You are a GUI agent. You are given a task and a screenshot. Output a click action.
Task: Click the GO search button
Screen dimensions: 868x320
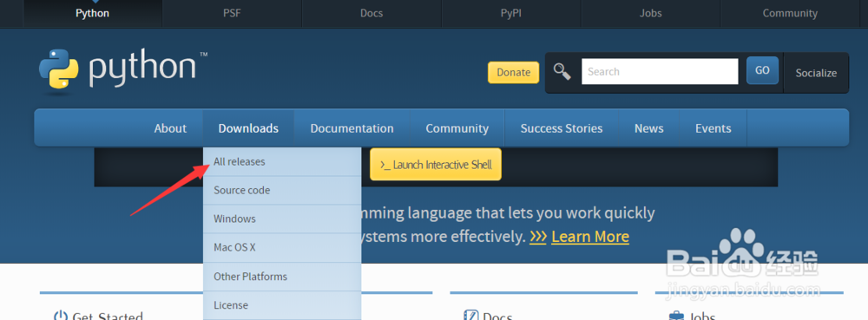(762, 70)
